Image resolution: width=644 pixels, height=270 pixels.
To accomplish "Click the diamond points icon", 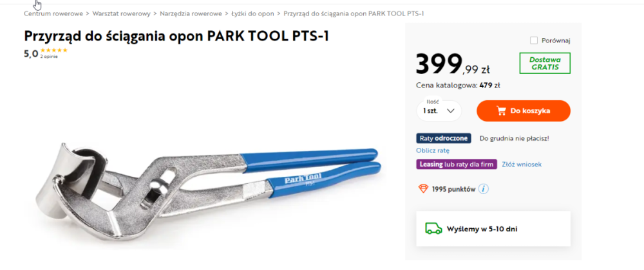I will point(423,189).
